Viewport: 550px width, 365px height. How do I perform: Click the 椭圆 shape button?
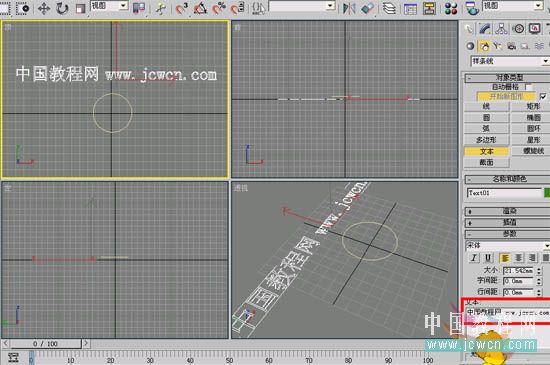tap(531, 117)
